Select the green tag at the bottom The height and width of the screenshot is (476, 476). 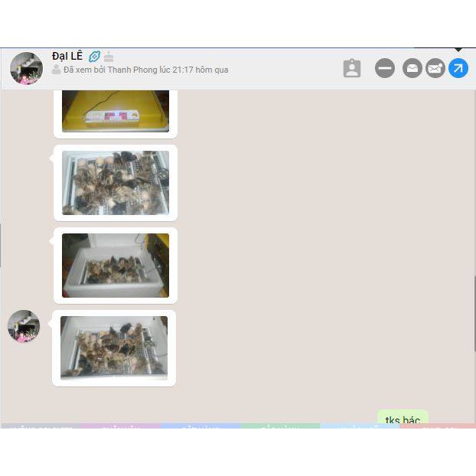280,425
